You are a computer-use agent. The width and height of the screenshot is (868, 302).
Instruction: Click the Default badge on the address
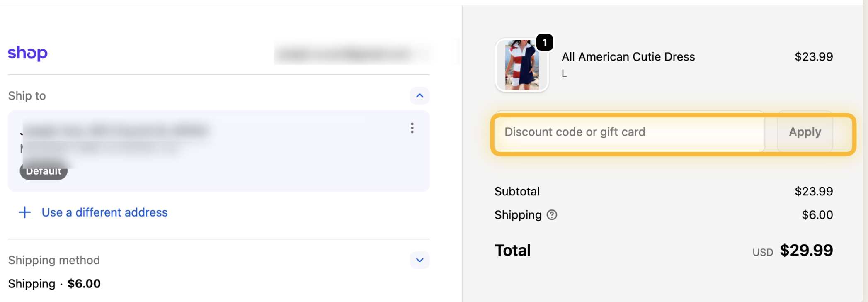(44, 172)
